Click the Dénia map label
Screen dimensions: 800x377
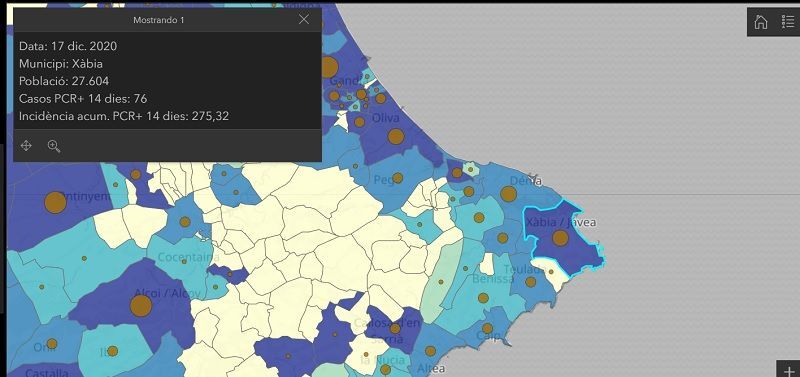click(526, 180)
